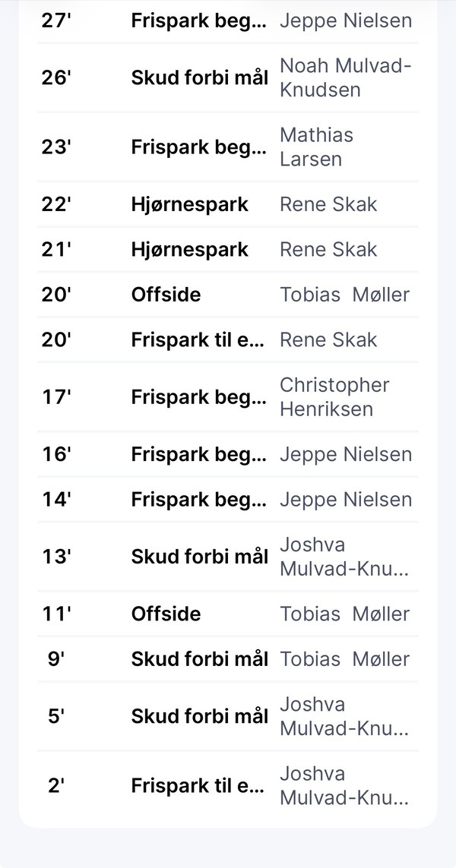This screenshot has height=868, width=456.
Task: Select the 23' Frispark begået event text
Action: (198, 147)
